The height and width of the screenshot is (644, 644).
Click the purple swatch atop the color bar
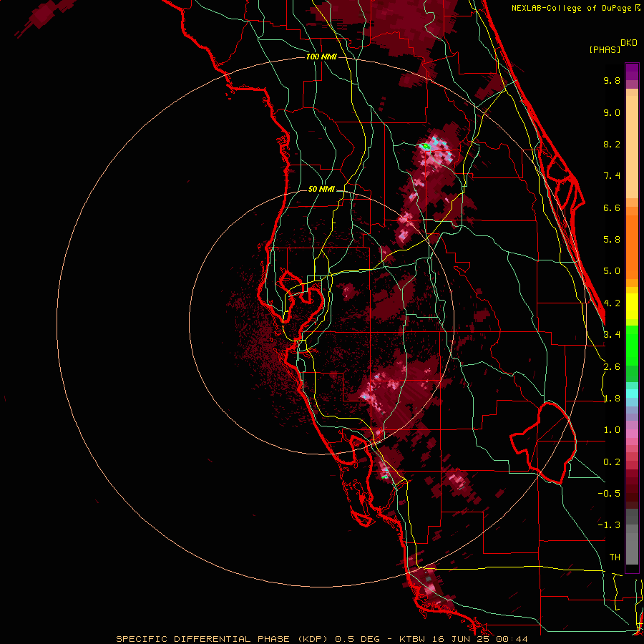coord(632,72)
